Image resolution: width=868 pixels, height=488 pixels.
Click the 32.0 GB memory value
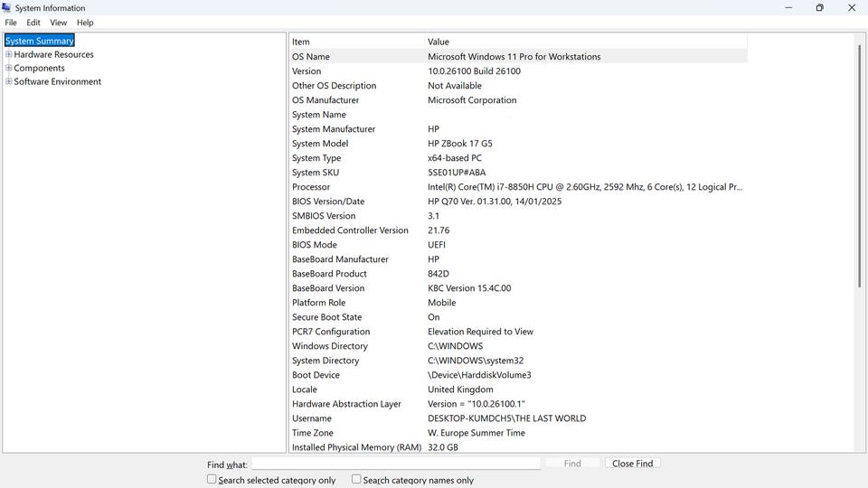pyautogui.click(x=443, y=447)
